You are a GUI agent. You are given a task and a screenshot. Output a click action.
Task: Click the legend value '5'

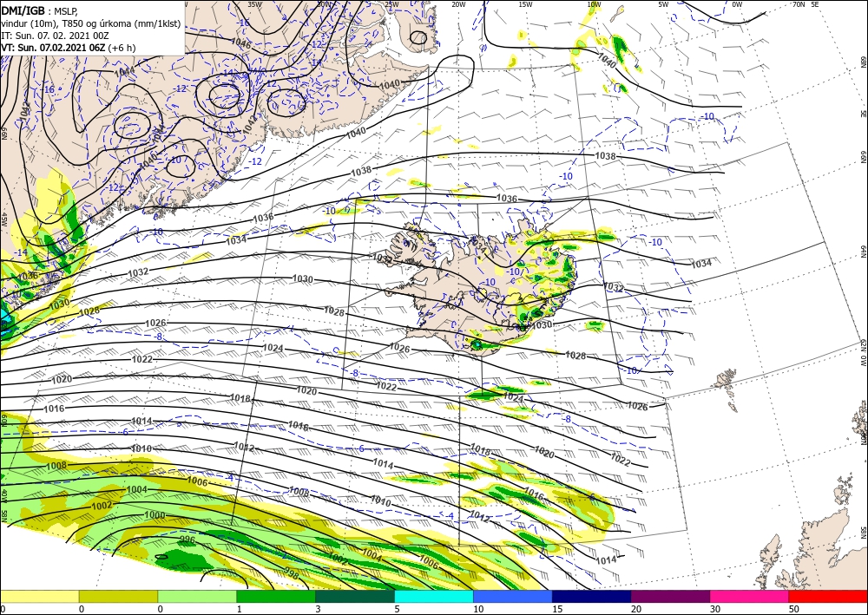pyautogui.click(x=397, y=609)
